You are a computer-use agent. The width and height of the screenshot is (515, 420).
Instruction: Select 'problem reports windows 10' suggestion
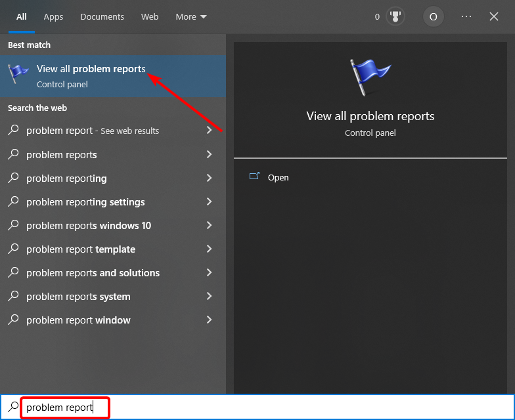point(113,225)
